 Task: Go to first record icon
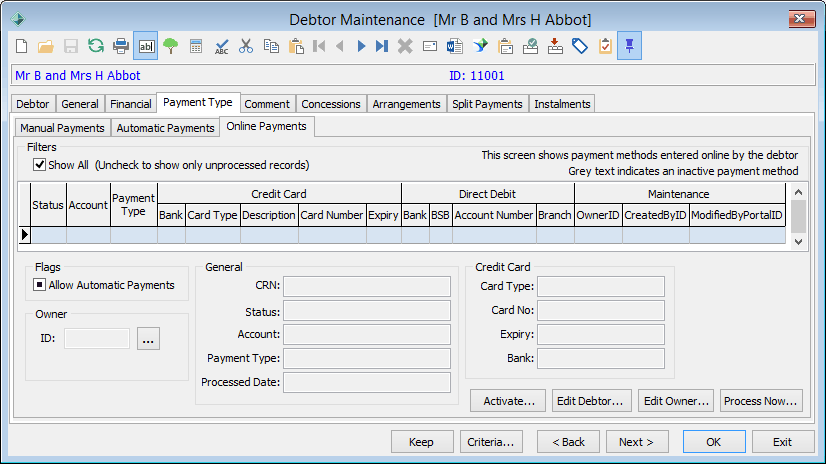tap(319, 46)
